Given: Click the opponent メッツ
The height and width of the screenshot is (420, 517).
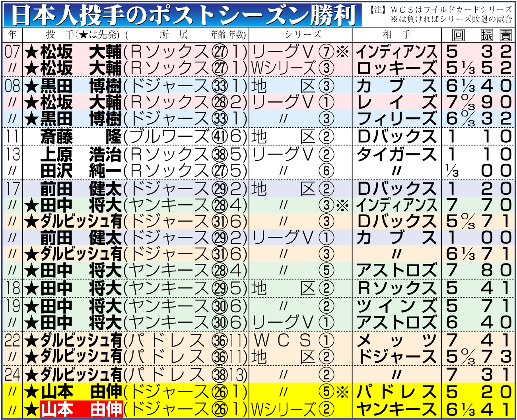Looking at the screenshot, I should tap(396, 341).
